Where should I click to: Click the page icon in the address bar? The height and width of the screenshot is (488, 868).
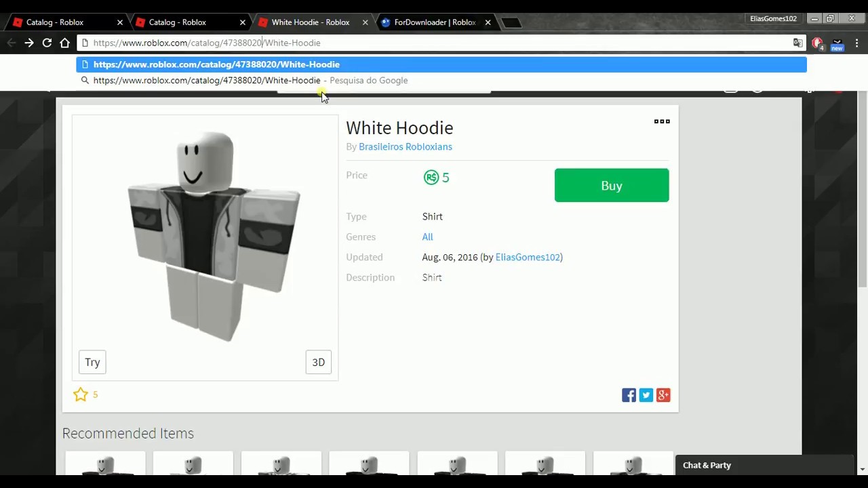point(85,43)
